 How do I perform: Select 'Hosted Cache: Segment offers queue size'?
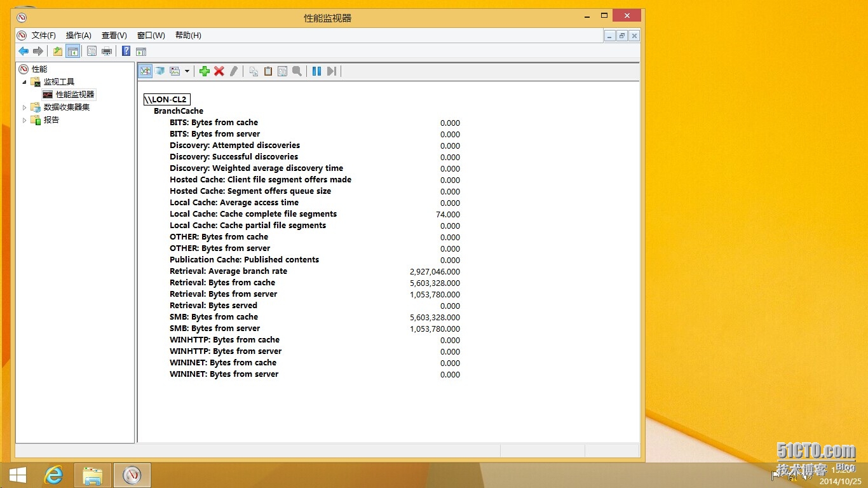[250, 191]
